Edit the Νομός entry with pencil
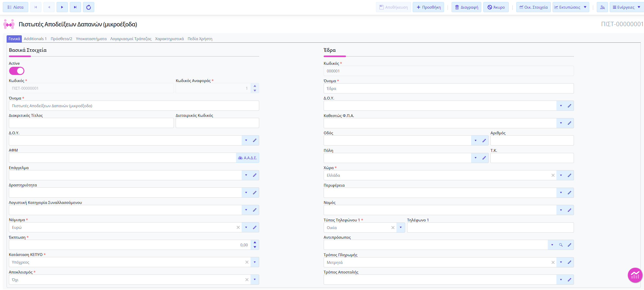The image size is (644, 290). 569,210
